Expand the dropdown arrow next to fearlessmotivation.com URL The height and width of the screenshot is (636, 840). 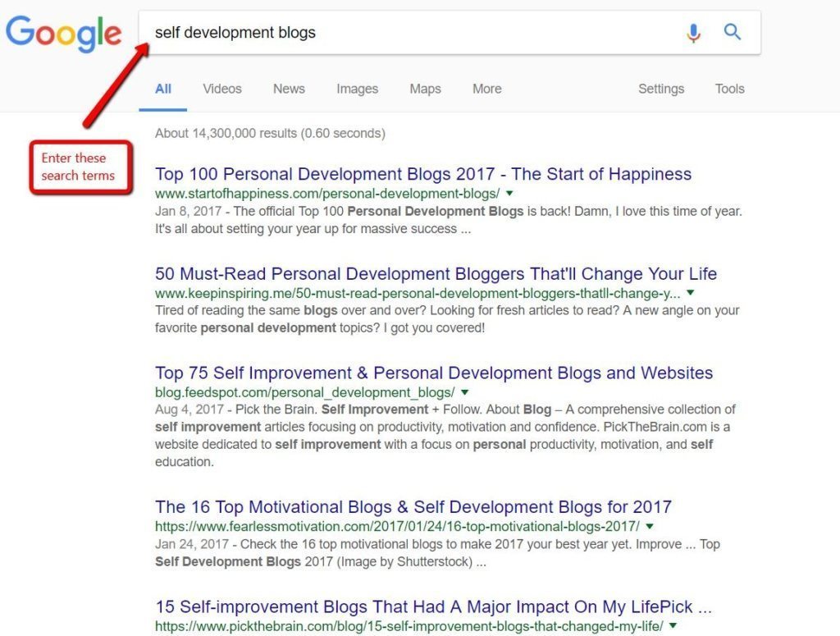click(650, 526)
